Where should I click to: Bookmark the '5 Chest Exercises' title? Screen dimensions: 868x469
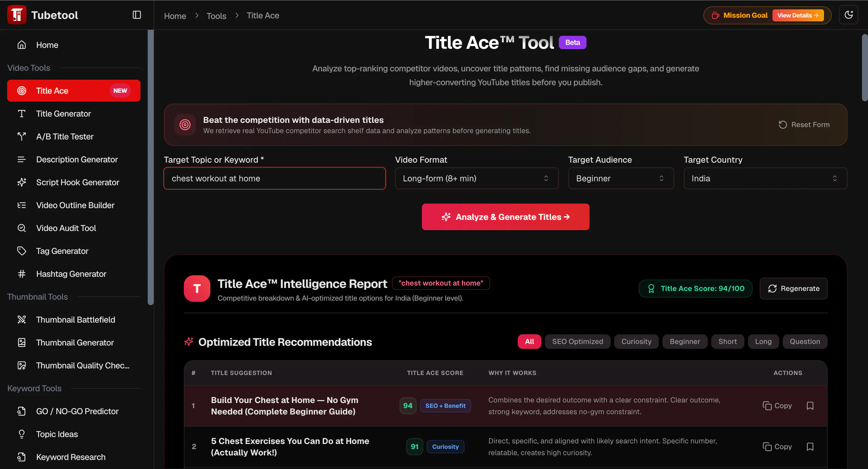tap(810, 446)
